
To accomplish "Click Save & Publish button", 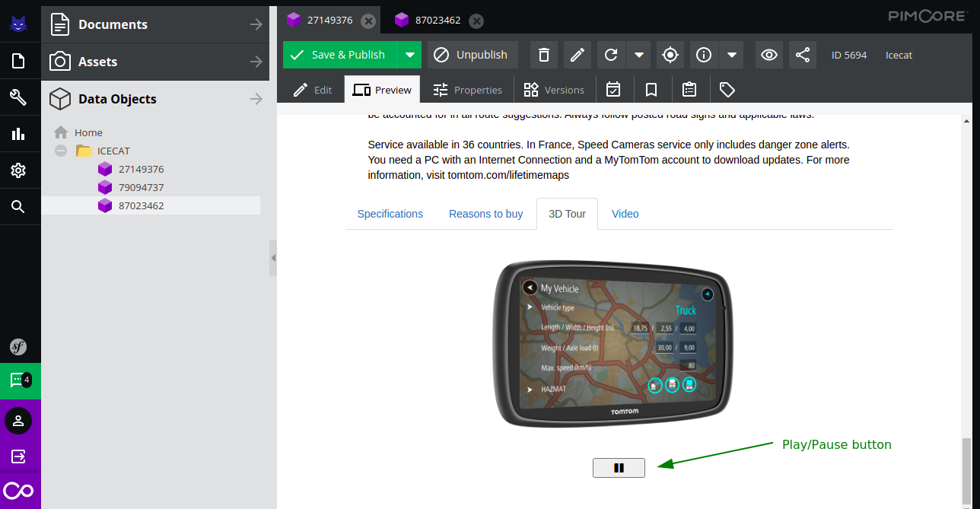I will point(341,55).
